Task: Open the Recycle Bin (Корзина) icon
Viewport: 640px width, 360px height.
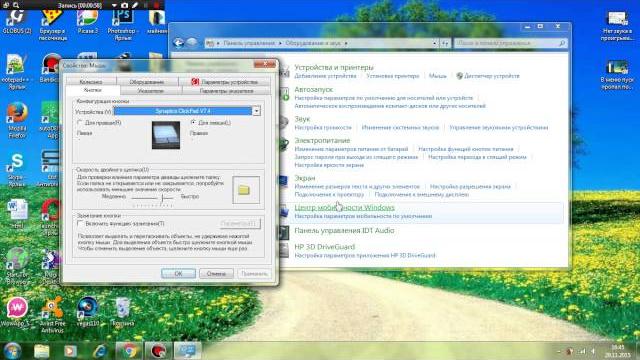Action: pyautogui.click(x=122, y=312)
